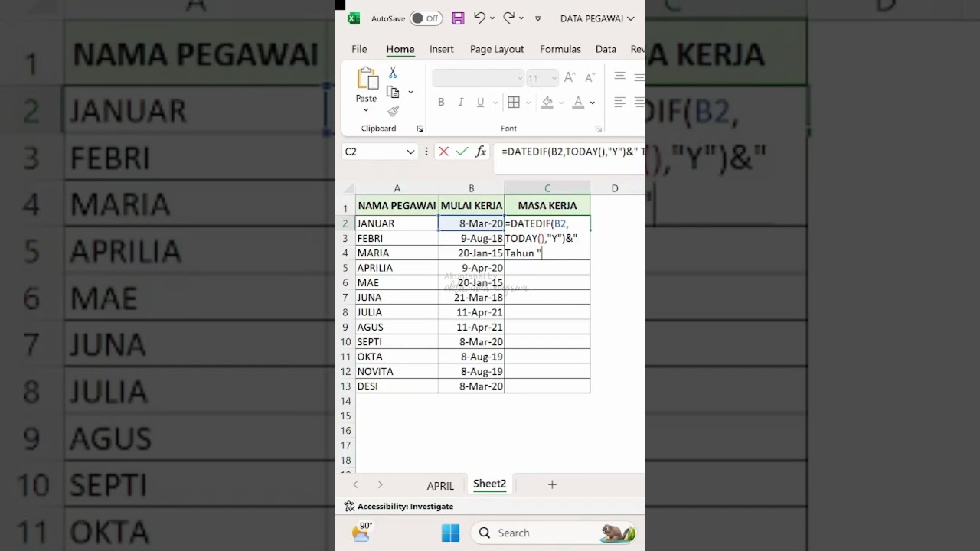Screen dimensions: 980x551
Task: Click the Name Box showing C2
Action: pos(372,152)
